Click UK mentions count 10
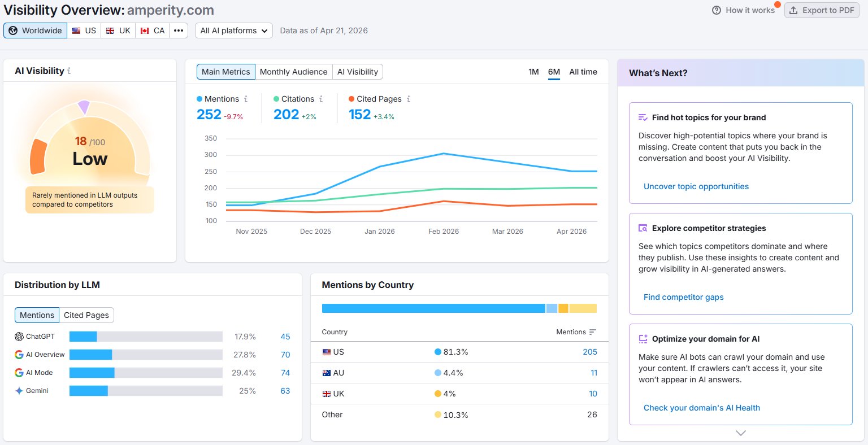This screenshot has height=445, width=868. [593, 394]
